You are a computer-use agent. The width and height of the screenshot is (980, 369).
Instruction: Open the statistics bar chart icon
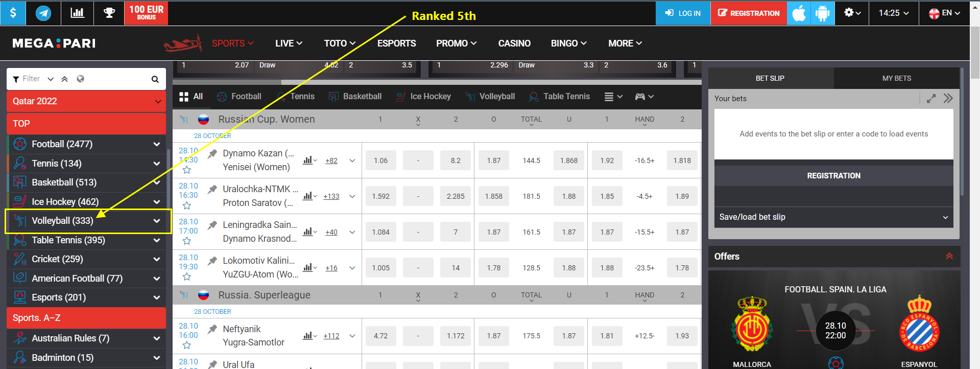[x=77, y=13]
